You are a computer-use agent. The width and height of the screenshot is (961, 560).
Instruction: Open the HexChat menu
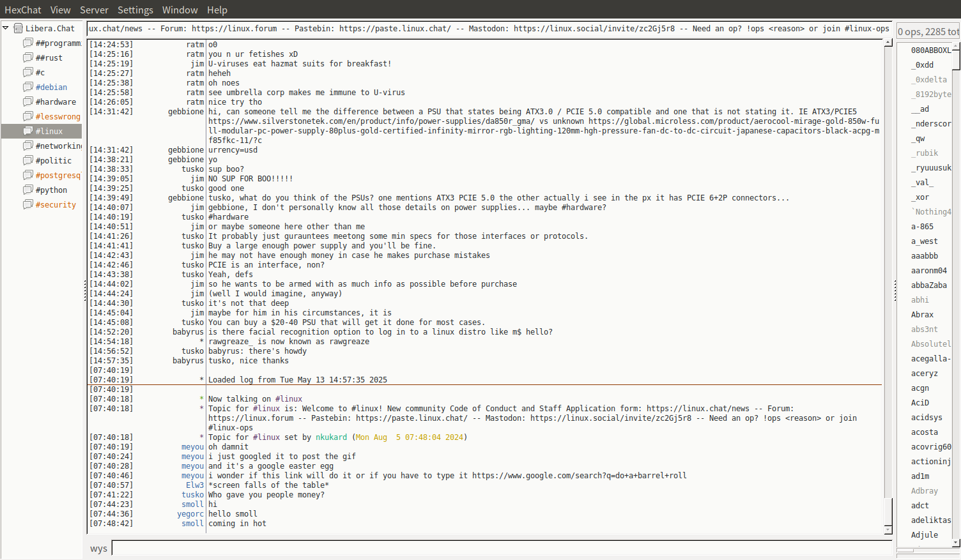click(22, 10)
